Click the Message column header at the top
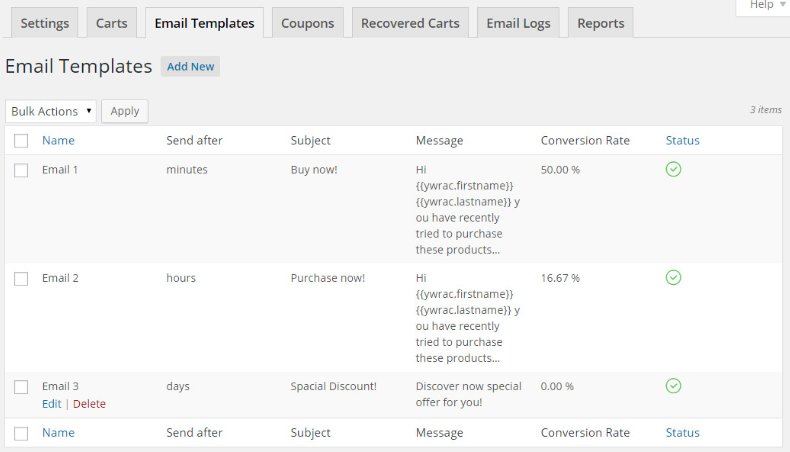The image size is (790, 452). tap(439, 141)
